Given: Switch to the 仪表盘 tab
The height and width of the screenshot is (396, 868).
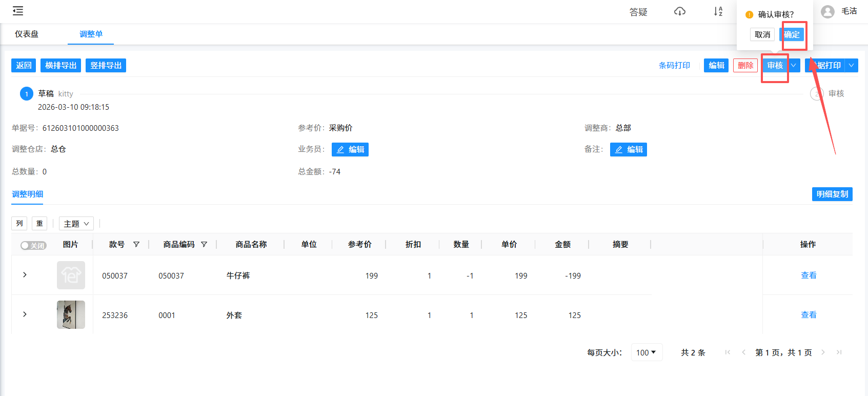Looking at the screenshot, I should 27,34.
